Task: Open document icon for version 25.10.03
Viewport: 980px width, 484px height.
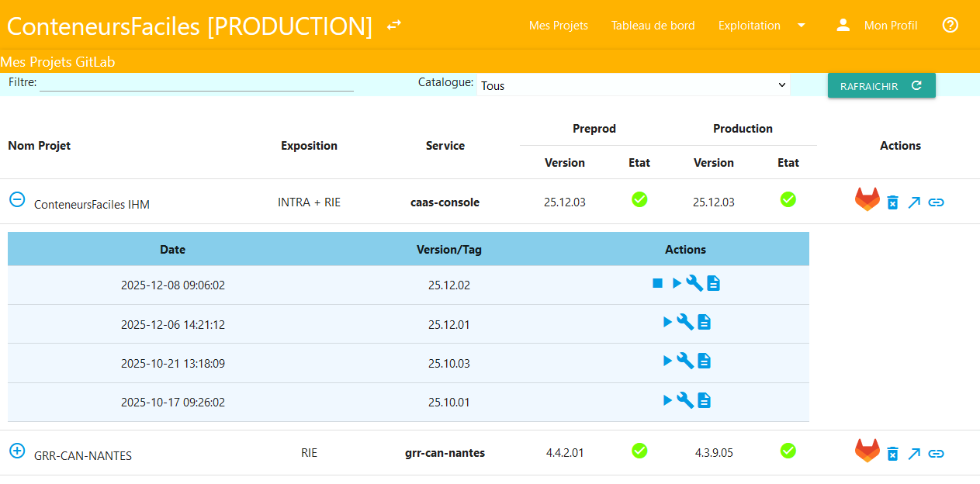Action: click(704, 361)
